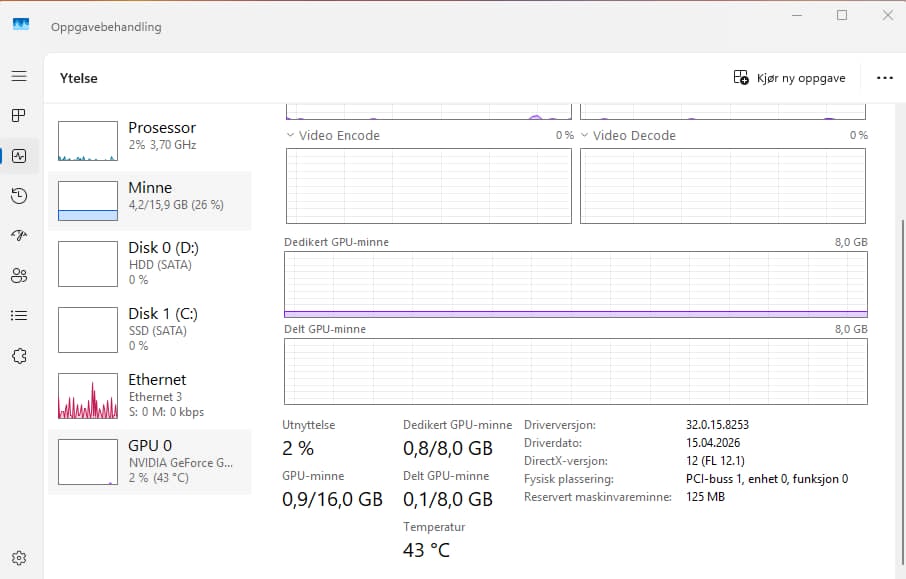The height and width of the screenshot is (579, 906).
Task: Click Kjør ny oppgave button
Action: pyautogui.click(x=789, y=78)
